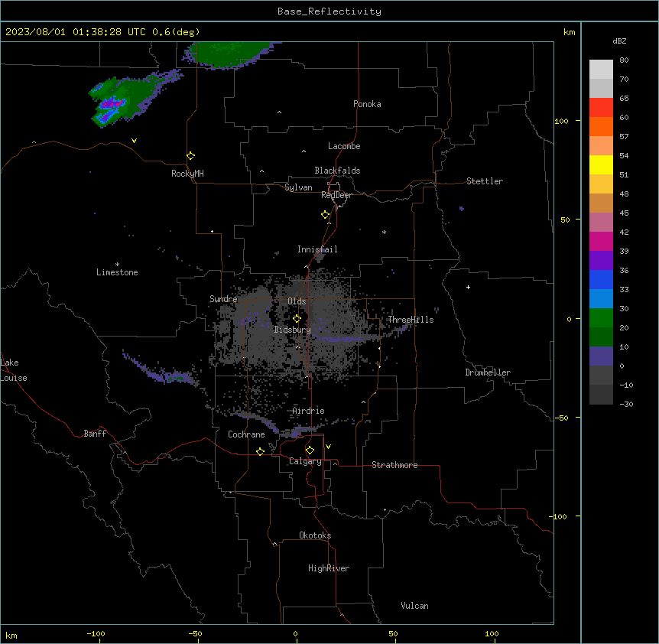This screenshot has height=644, width=659.
Task: Click the RedDeer label
Action: click(x=336, y=195)
